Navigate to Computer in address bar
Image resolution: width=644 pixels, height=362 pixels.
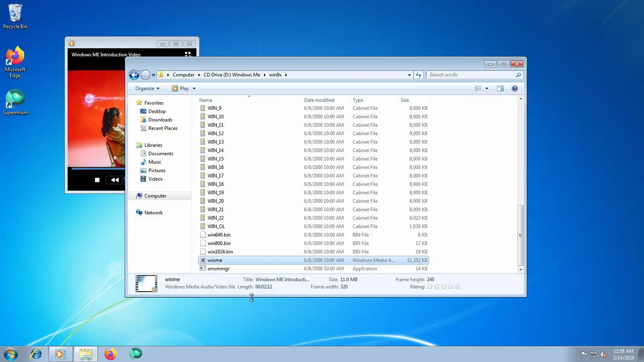pyautogui.click(x=184, y=75)
